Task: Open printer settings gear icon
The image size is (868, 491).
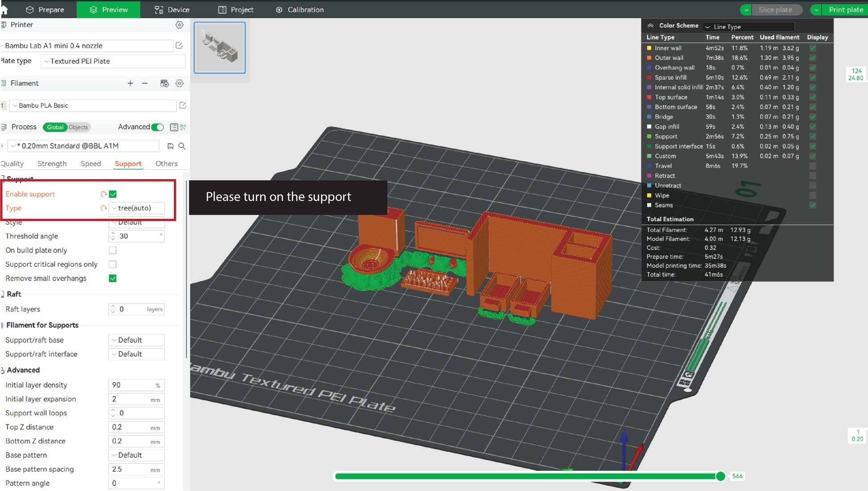Action: 179,25
